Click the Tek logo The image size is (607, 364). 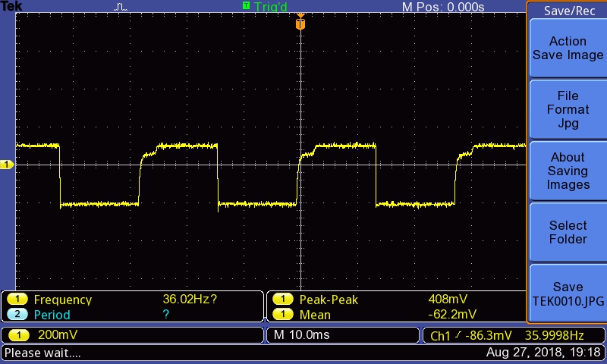tap(11, 6)
